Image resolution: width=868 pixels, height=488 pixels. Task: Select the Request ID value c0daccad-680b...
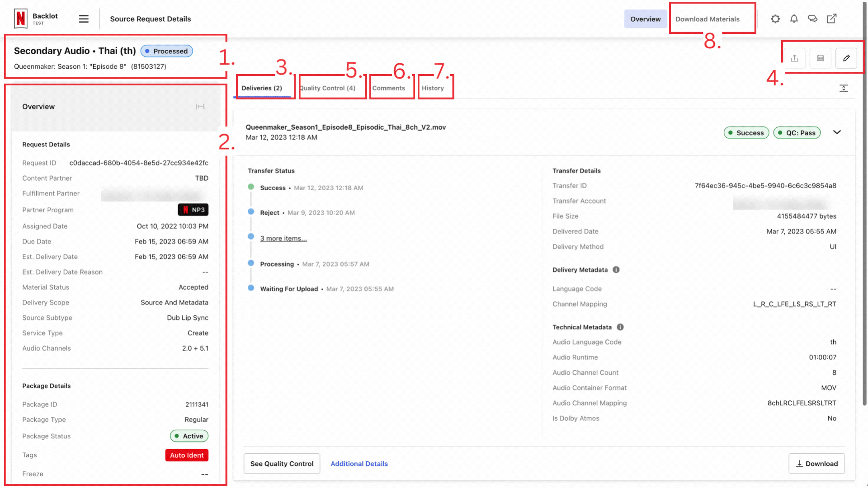(139, 163)
